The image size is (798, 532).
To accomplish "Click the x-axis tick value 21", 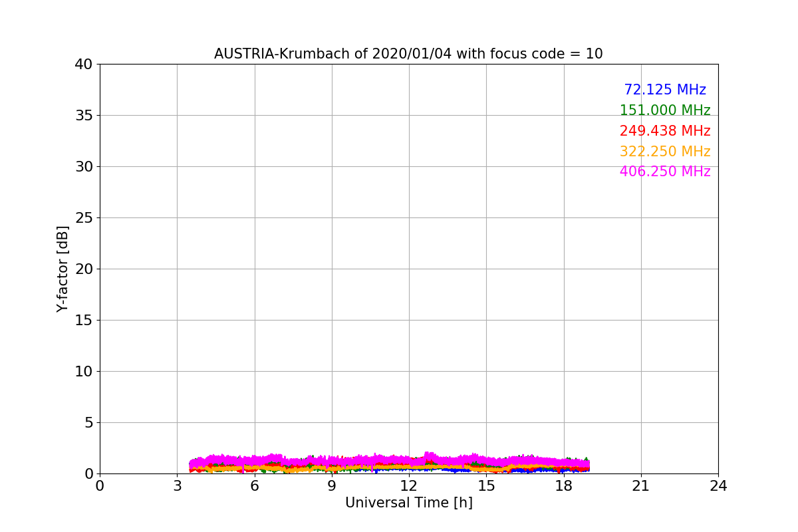I will (641, 486).
